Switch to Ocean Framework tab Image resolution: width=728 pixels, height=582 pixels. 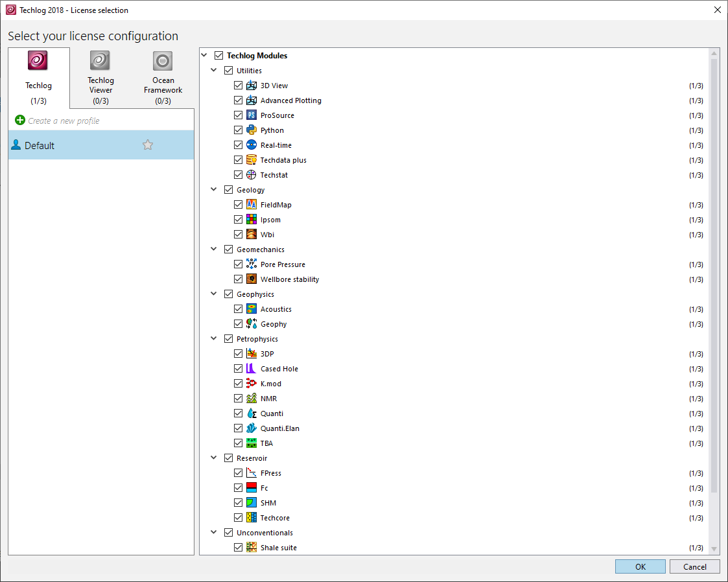click(163, 78)
